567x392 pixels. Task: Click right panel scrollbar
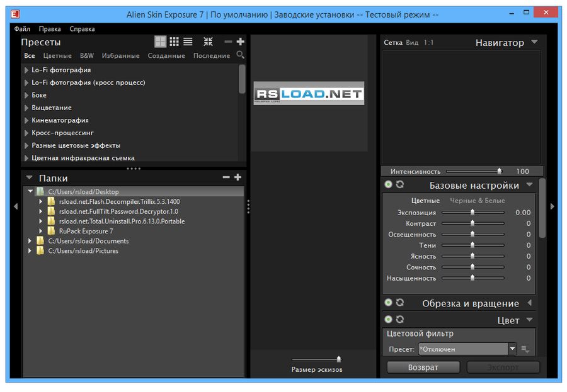point(542,208)
